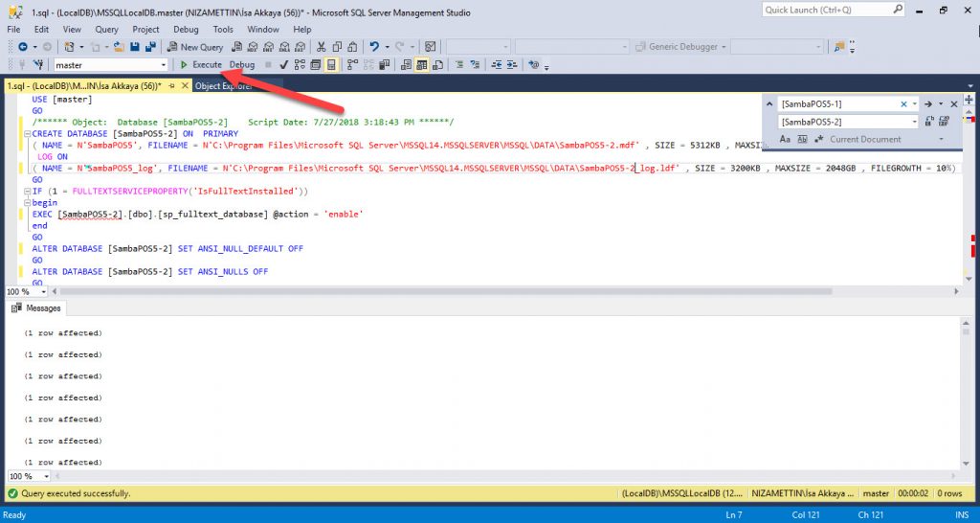Collapse replace row with chevron toggle
980x523 pixels.
[x=769, y=103]
